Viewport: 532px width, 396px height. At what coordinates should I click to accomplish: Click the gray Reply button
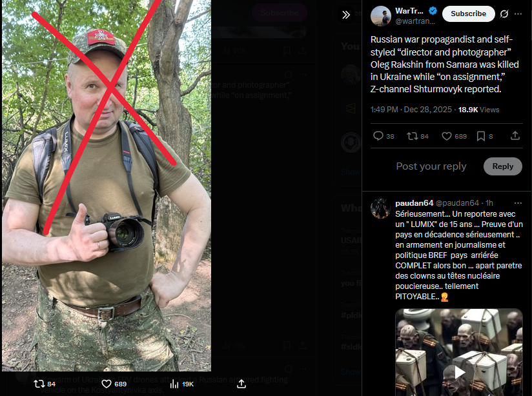(502, 166)
